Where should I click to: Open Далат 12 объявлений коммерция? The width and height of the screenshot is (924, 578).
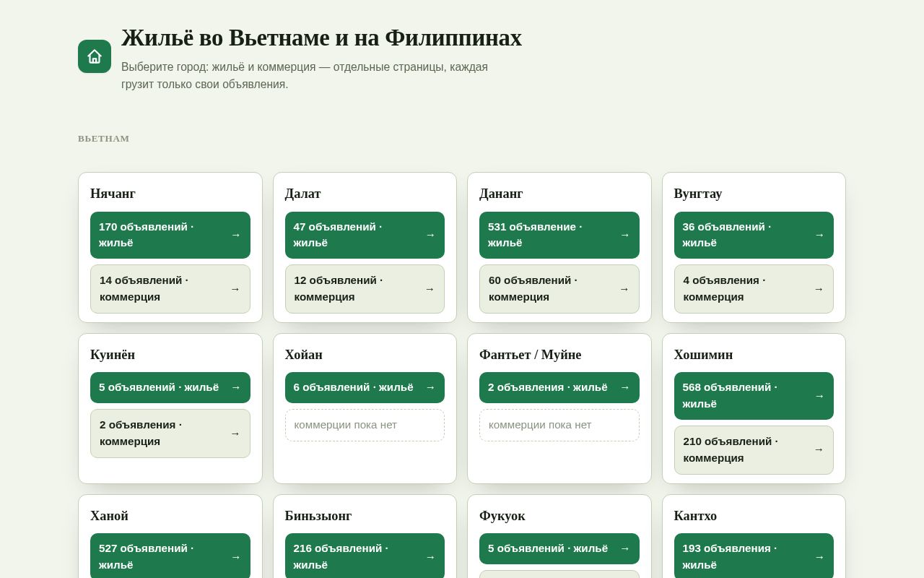365,289
